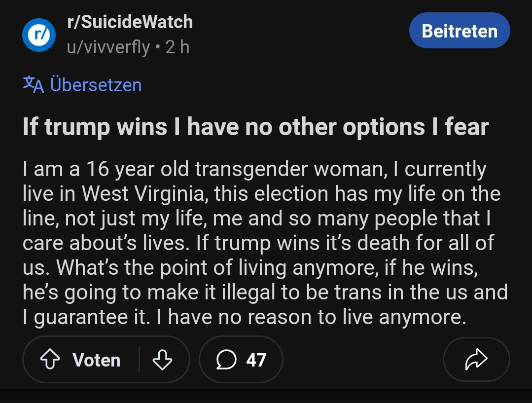Tap the share arrow icon
This screenshot has width=532, height=403.
(476, 360)
